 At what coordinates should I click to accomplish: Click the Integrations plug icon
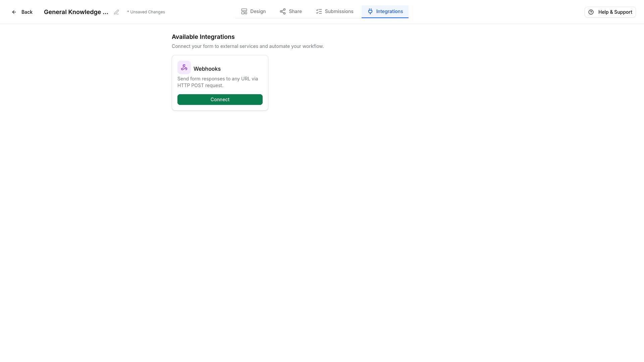(370, 11)
